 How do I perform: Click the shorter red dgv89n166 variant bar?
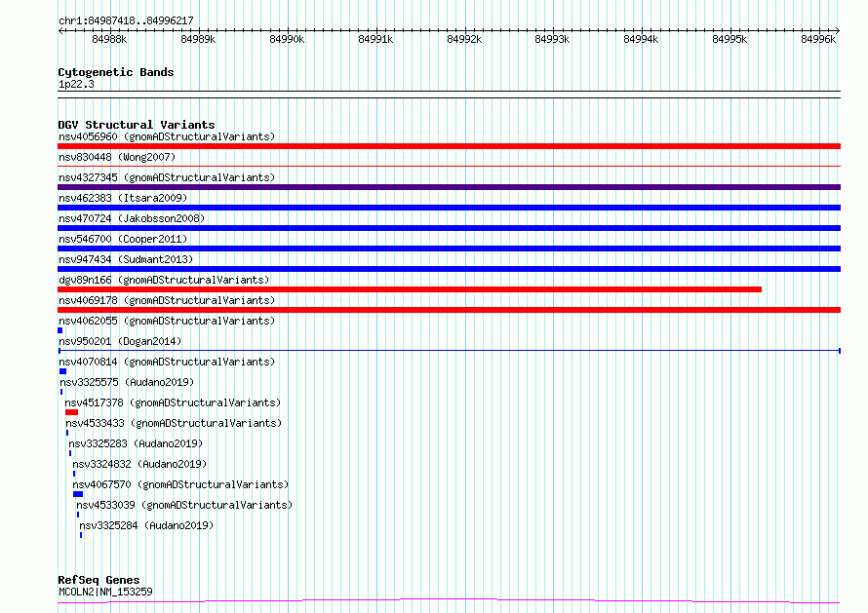410,289
